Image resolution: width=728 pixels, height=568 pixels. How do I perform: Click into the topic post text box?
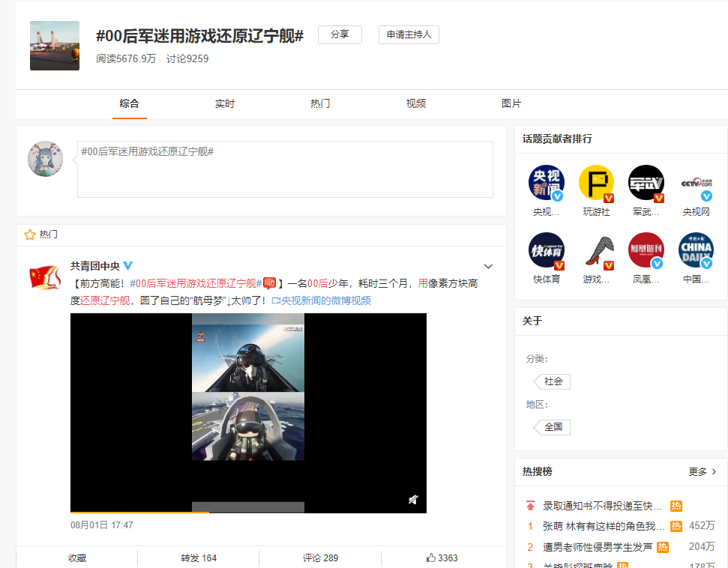(x=285, y=169)
